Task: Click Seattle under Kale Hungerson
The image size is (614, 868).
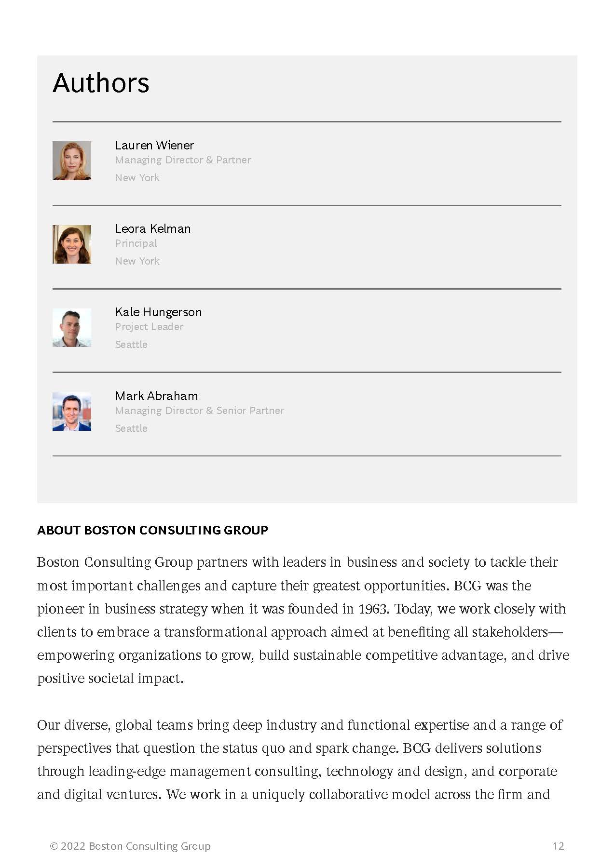Action: [x=131, y=345]
